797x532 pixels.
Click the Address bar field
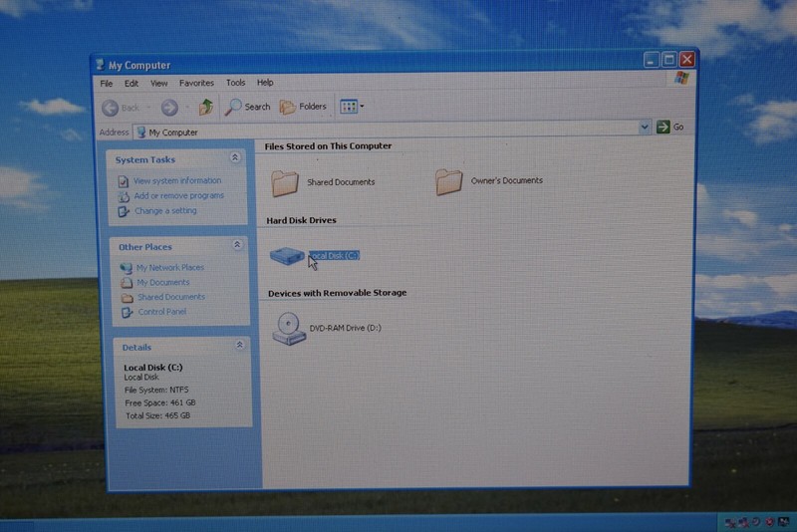click(391, 131)
